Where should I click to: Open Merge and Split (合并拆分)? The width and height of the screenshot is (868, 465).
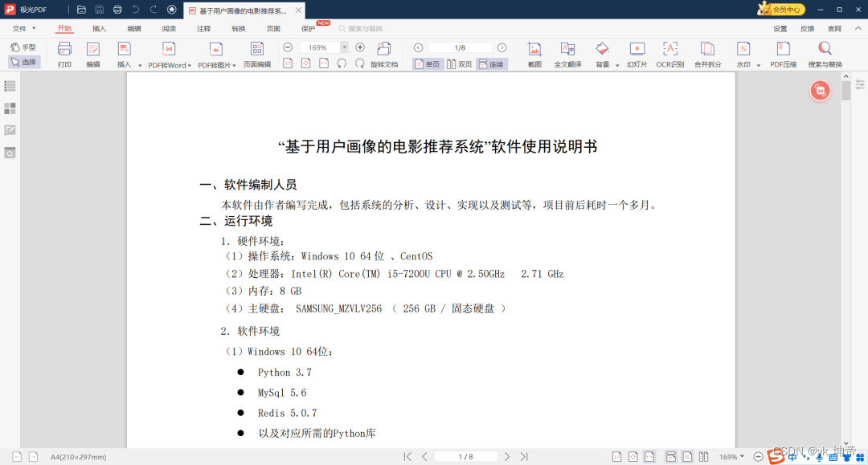[x=707, y=55]
